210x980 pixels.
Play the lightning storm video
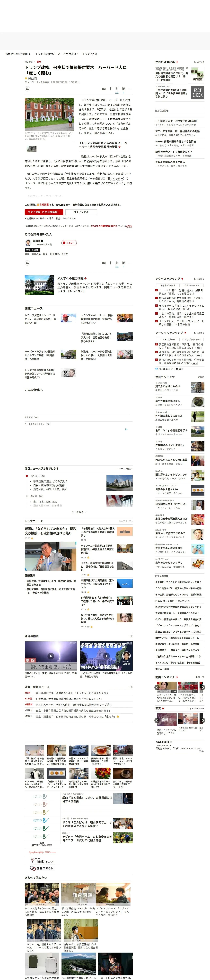click(x=51, y=656)
